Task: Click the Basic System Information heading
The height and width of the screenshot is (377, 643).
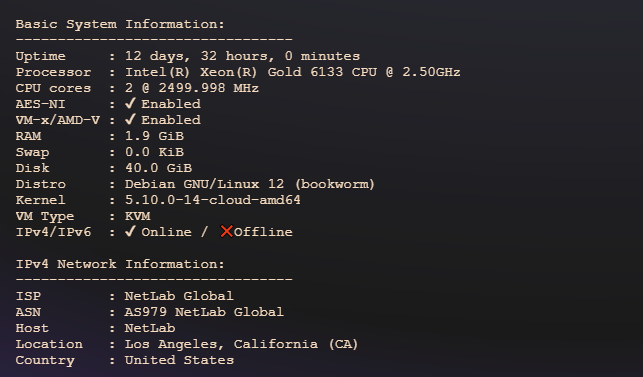Action: point(120,24)
